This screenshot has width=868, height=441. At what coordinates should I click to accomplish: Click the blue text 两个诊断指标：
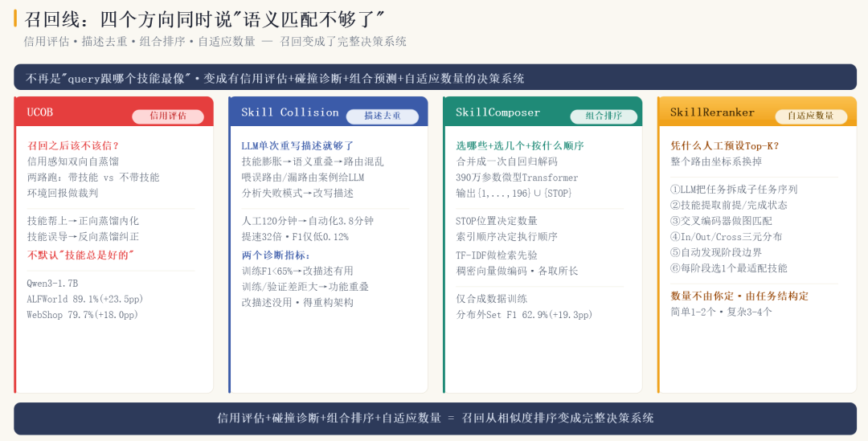tap(276, 255)
